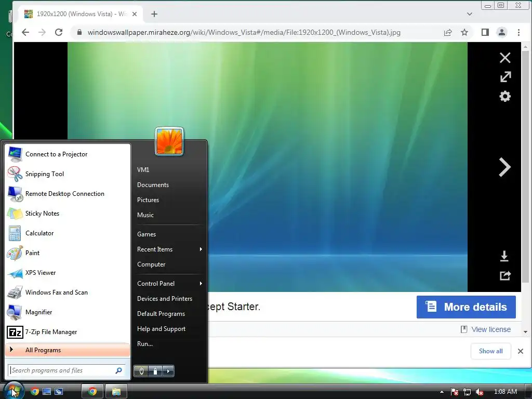Click Run... in Start menu
532x399 pixels.
coord(145,344)
